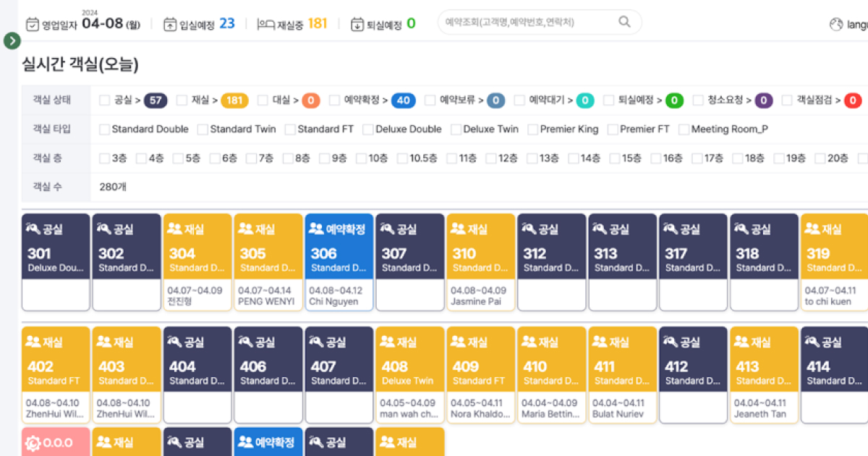This screenshot has width=868, height=456.
Task: Click the check-out scheduled icon
Action: tap(357, 24)
